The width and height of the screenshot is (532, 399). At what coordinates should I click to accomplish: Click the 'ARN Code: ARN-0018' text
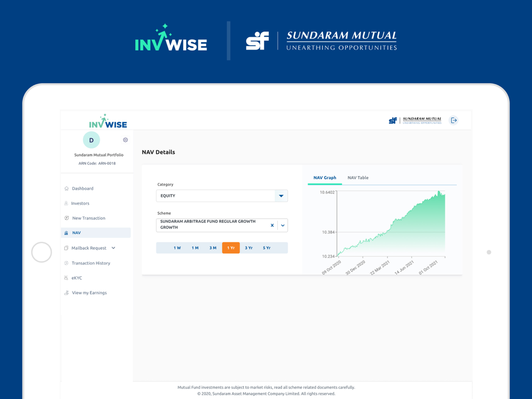click(97, 163)
